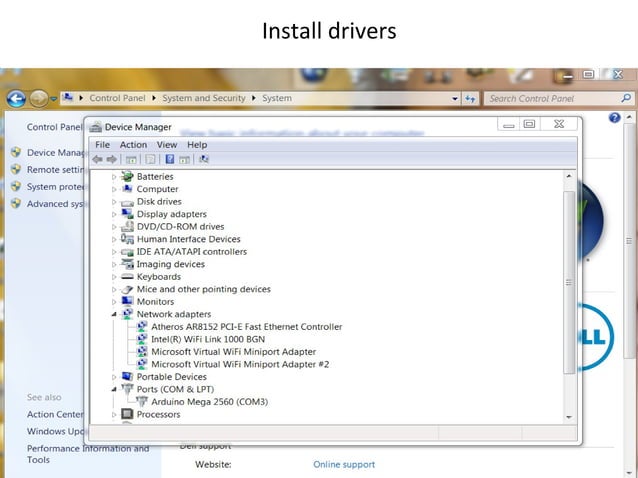Image resolution: width=638 pixels, height=478 pixels.
Task: Click the blue help icon in Device Manager toolbar
Action: click(x=170, y=159)
